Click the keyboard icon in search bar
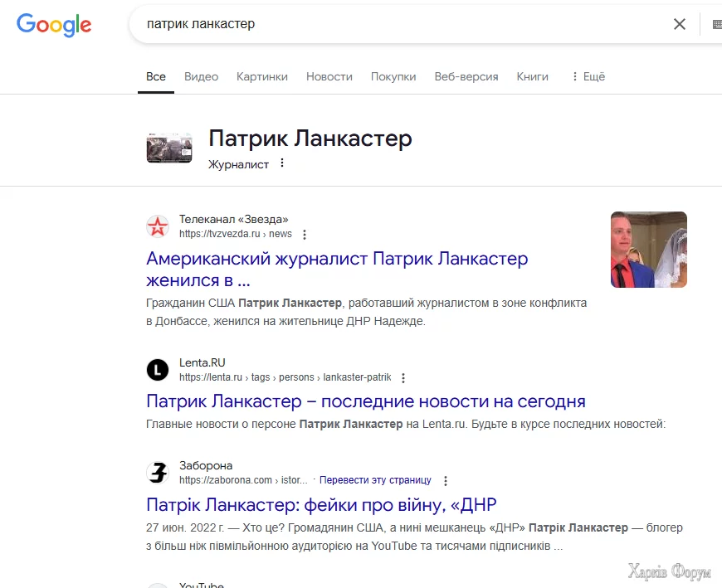 pyautogui.click(x=716, y=24)
